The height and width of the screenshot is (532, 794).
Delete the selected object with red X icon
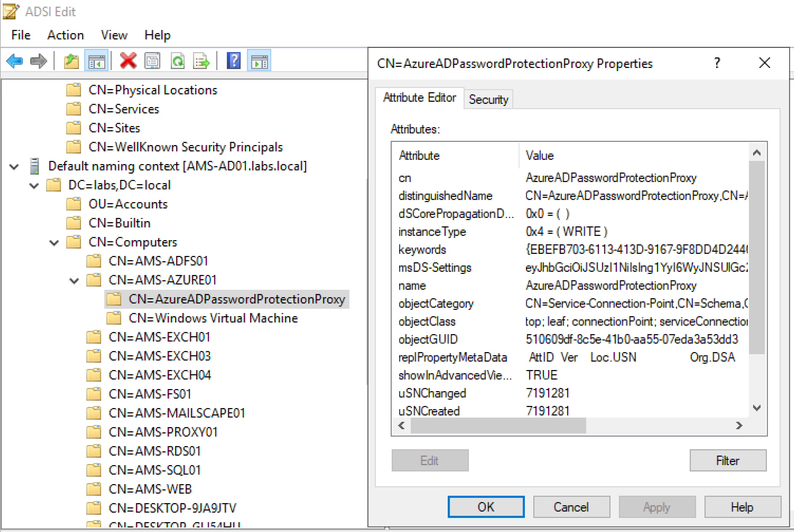pos(128,61)
